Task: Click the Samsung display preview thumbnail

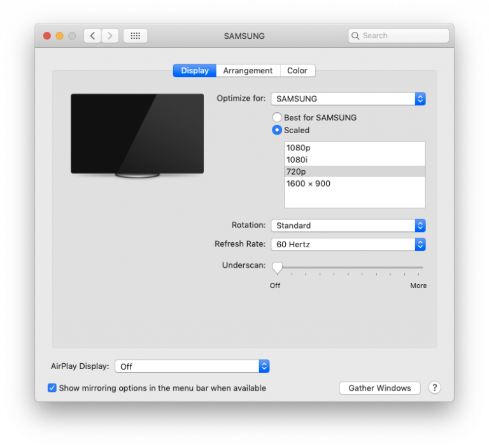Action: [138, 136]
